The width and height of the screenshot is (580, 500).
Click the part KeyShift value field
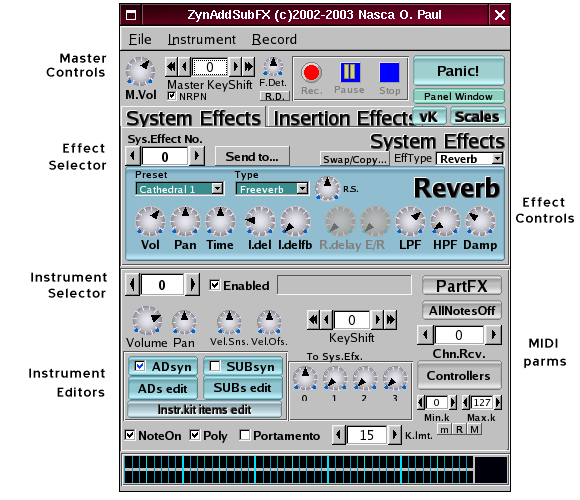[x=351, y=320]
